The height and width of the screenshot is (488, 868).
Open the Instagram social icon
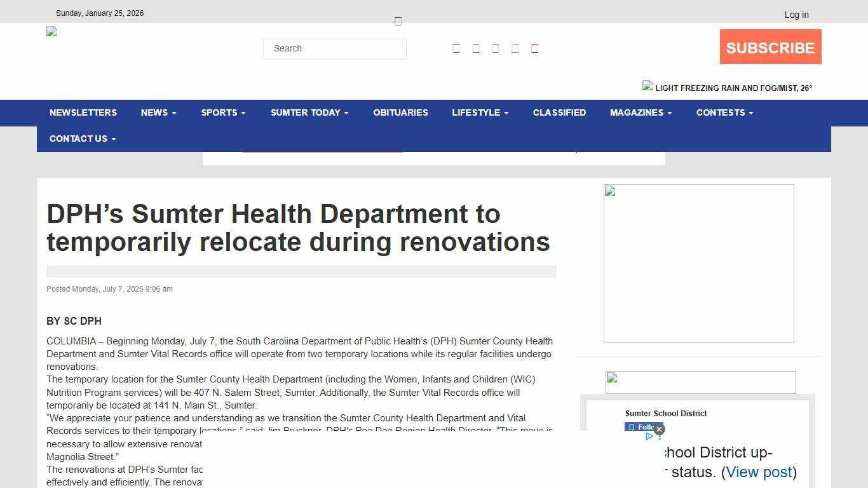coord(496,48)
